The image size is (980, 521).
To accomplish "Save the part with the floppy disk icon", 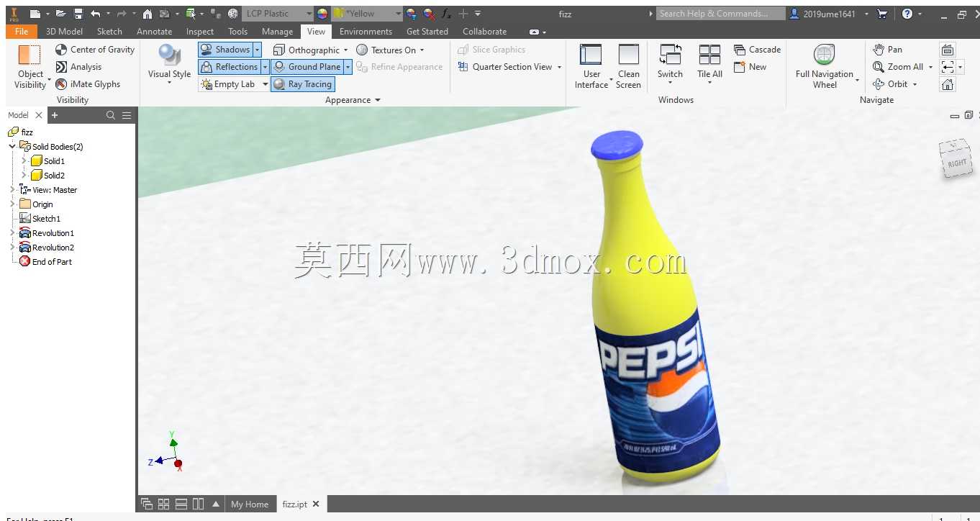I will tap(78, 14).
